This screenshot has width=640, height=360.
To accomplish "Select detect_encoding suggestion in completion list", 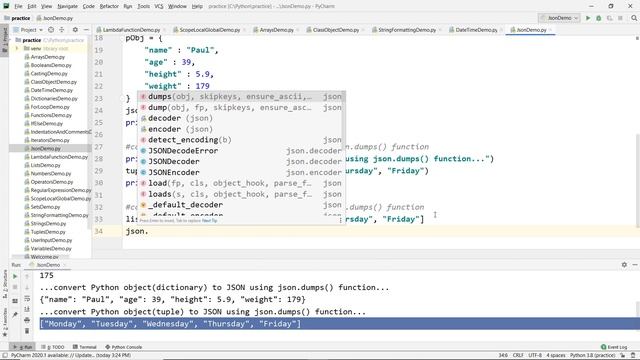I will [x=241, y=140].
